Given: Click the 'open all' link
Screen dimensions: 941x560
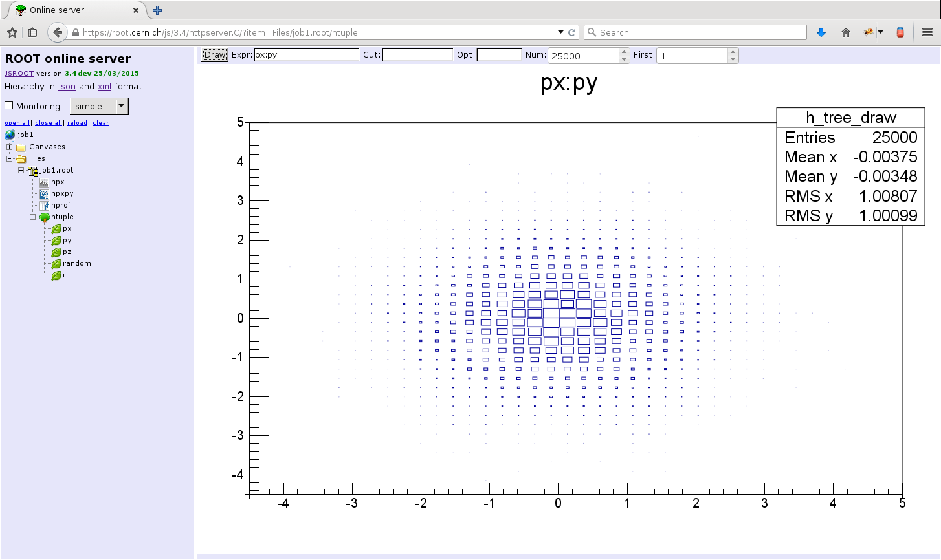Looking at the screenshot, I should pyautogui.click(x=17, y=123).
